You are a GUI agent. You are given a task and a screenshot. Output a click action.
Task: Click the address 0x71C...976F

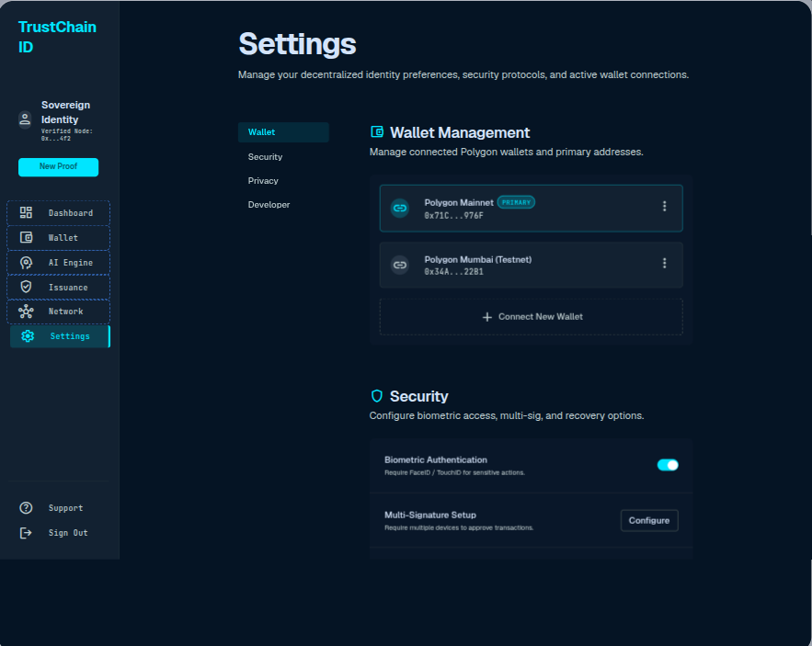(453, 215)
